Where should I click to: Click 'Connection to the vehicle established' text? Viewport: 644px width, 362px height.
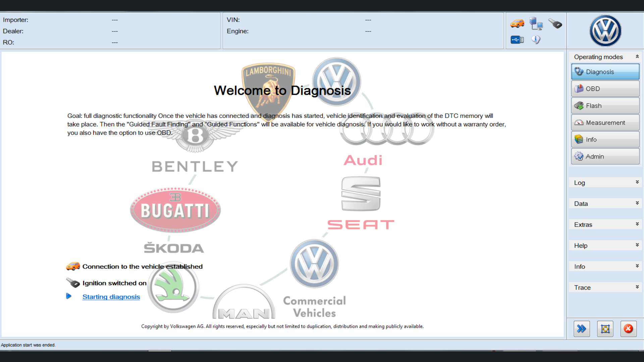pyautogui.click(x=143, y=266)
